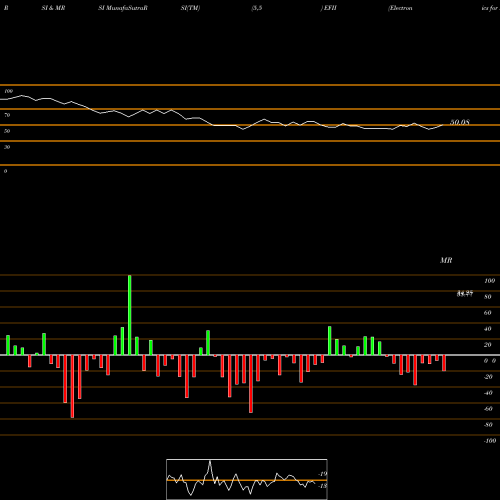Screen dimensions: 500x500
Task: Click the '(Electron' header text
Action: click(x=400, y=8)
